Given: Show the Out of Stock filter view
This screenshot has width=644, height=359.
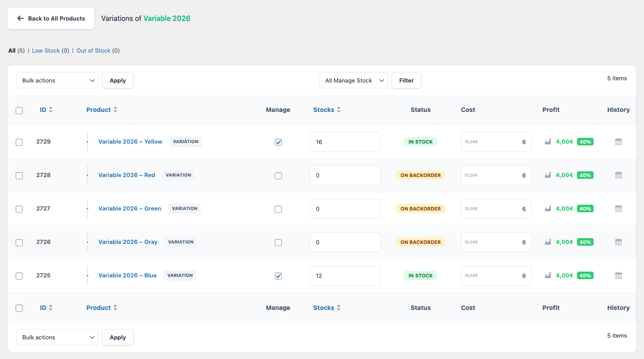Looking at the screenshot, I should pyautogui.click(x=93, y=51).
